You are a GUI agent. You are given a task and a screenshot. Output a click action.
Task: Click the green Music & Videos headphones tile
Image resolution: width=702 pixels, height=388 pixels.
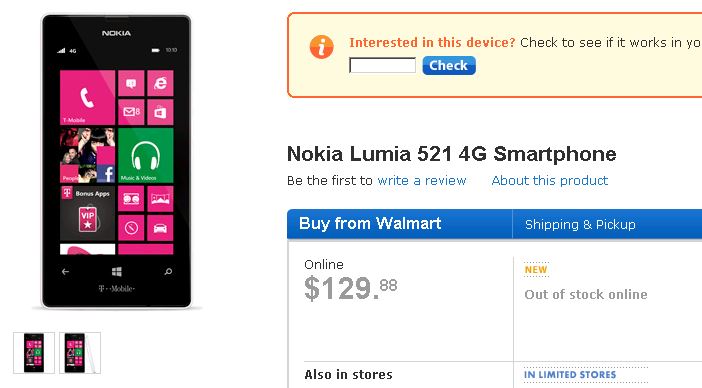[x=146, y=156]
